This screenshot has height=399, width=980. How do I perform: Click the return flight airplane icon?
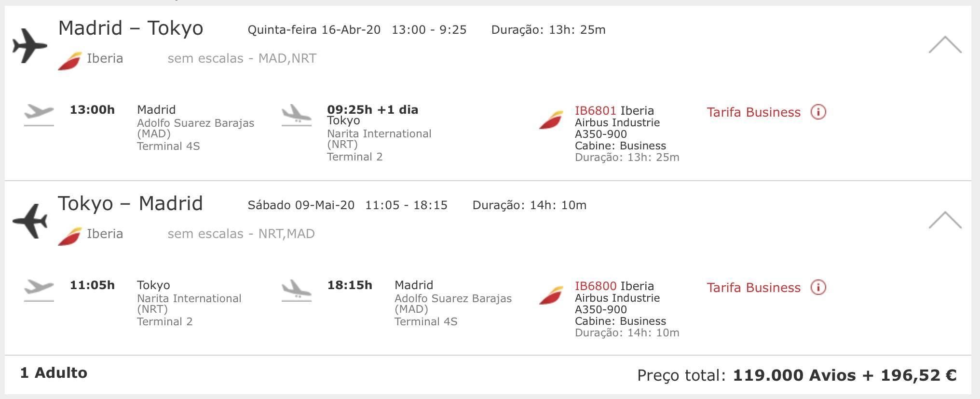[30, 221]
